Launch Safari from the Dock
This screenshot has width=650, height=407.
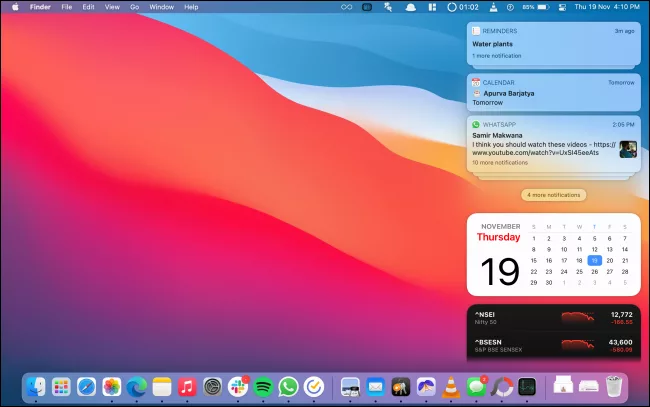coord(87,386)
